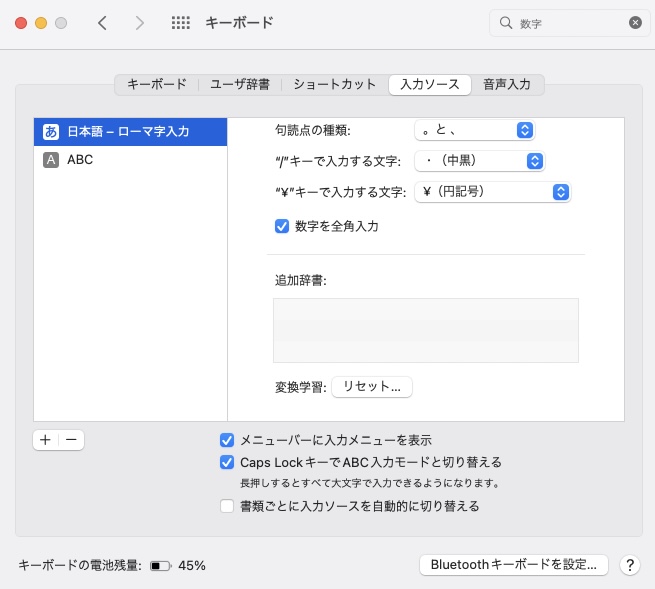
Task: Show all preferences grid icon
Action: [x=181, y=22]
